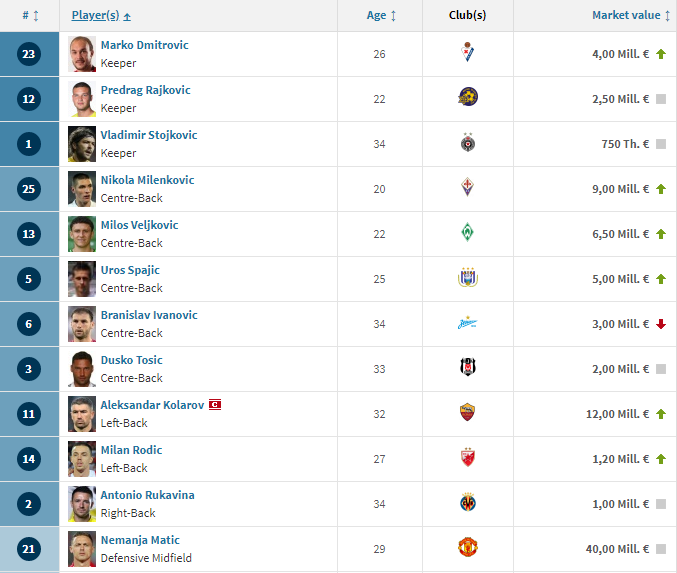Open Nemanja Matic player link
Screen dimensions: 677x573
[x=140, y=540]
